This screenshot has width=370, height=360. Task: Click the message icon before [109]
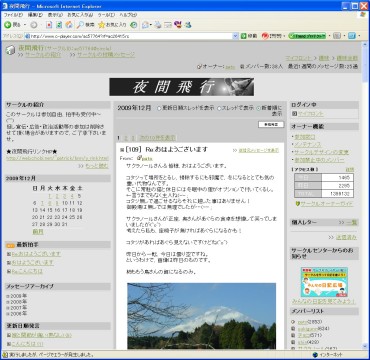[x=122, y=149]
